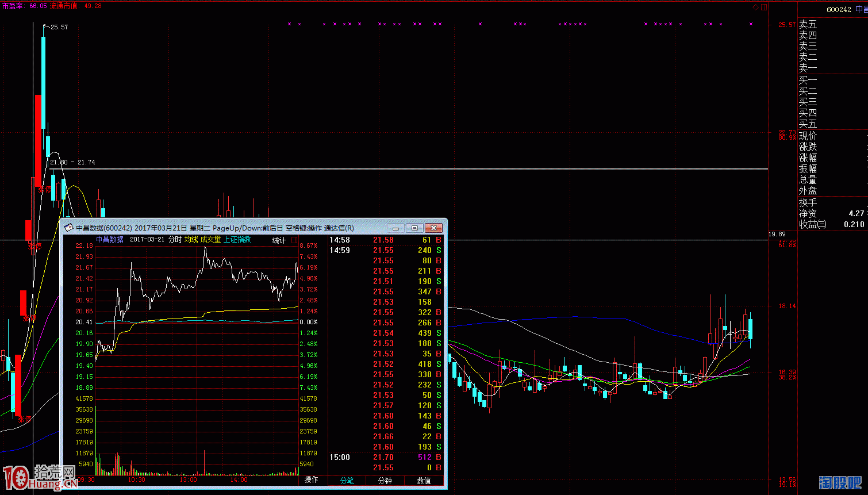Click the tall cyan candle topping at 25.57

click(44, 82)
